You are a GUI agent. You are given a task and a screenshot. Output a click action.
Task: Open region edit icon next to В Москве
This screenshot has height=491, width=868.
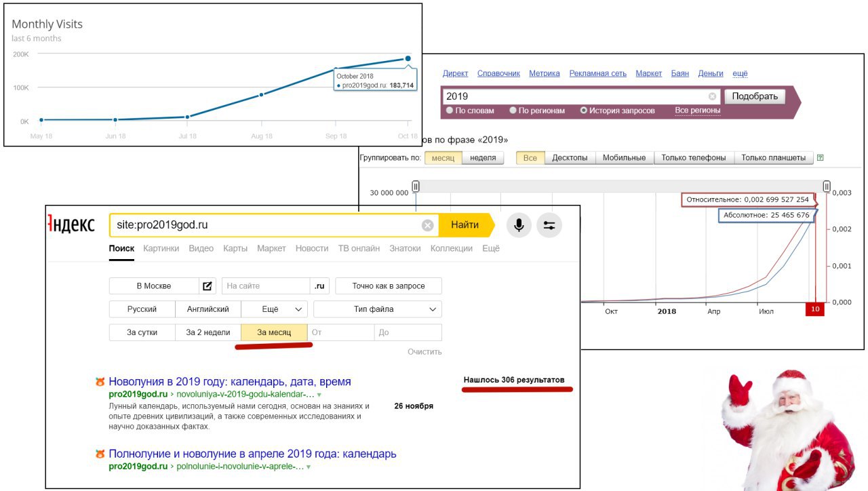(x=208, y=286)
